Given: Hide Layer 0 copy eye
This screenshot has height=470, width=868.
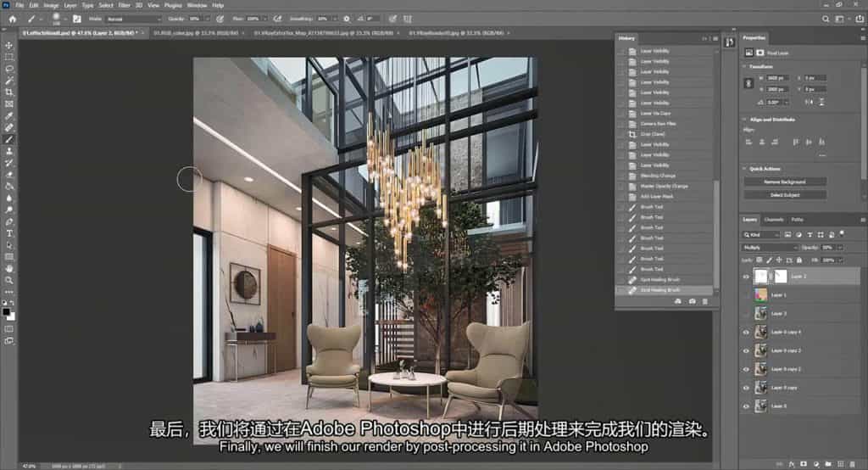Looking at the screenshot, I should point(746,388).
